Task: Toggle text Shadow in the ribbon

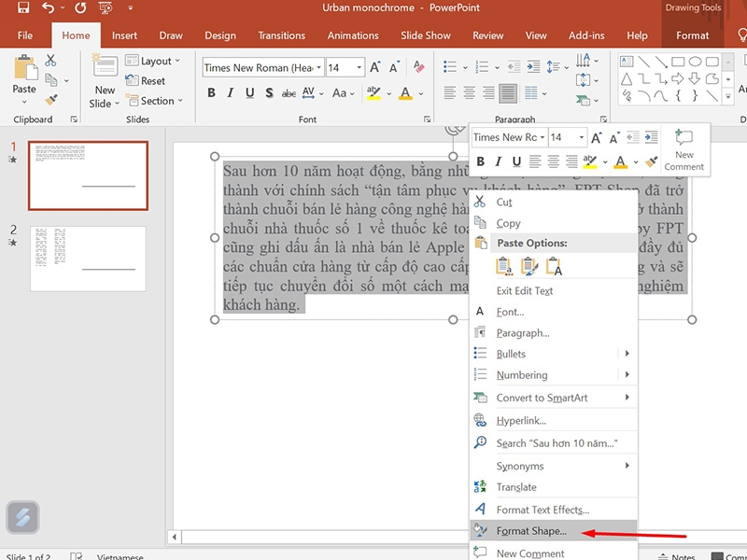Action: pyautogui.click(x=269, y=92)
